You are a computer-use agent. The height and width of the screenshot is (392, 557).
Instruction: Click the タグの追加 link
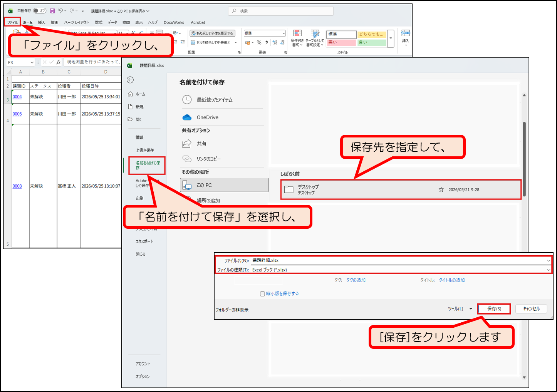pos(356,280)
